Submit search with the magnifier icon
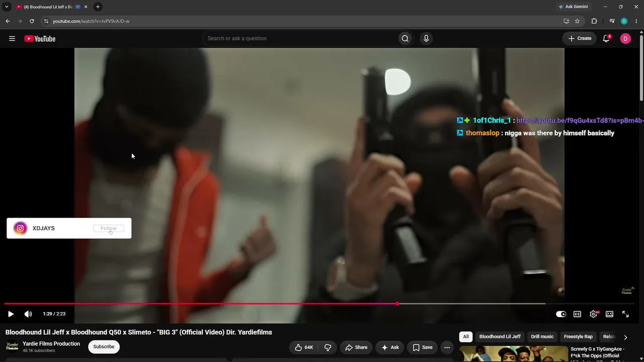This screenshot has height=362, width=644. click(x=405, y=39)
